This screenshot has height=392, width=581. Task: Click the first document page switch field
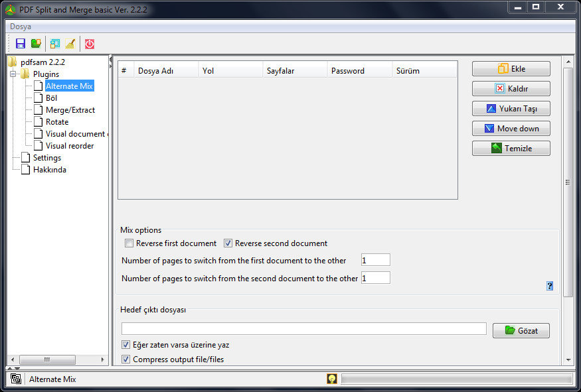tap(375, 260)
